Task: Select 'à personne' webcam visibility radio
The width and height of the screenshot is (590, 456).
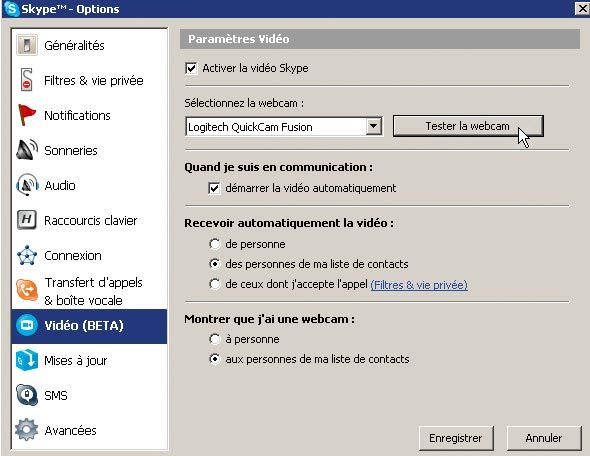Action: click(x=214, y=339)
